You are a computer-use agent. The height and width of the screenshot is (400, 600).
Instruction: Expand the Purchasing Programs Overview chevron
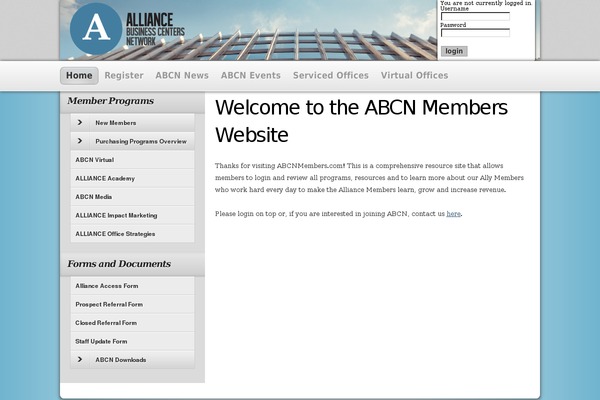80,141
